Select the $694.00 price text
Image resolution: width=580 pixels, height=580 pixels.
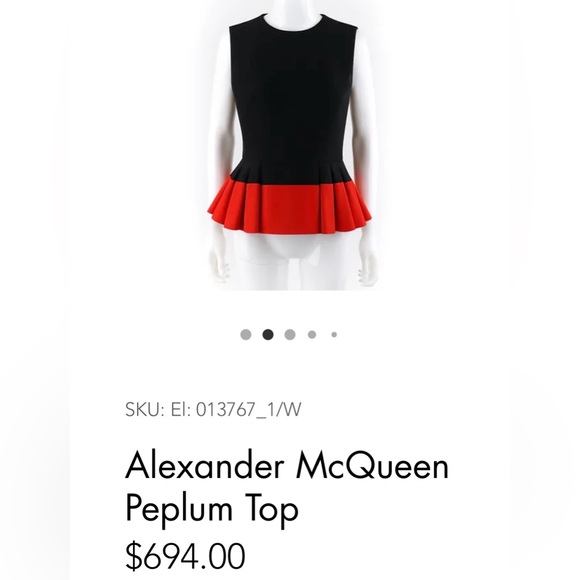pos(185,556)
